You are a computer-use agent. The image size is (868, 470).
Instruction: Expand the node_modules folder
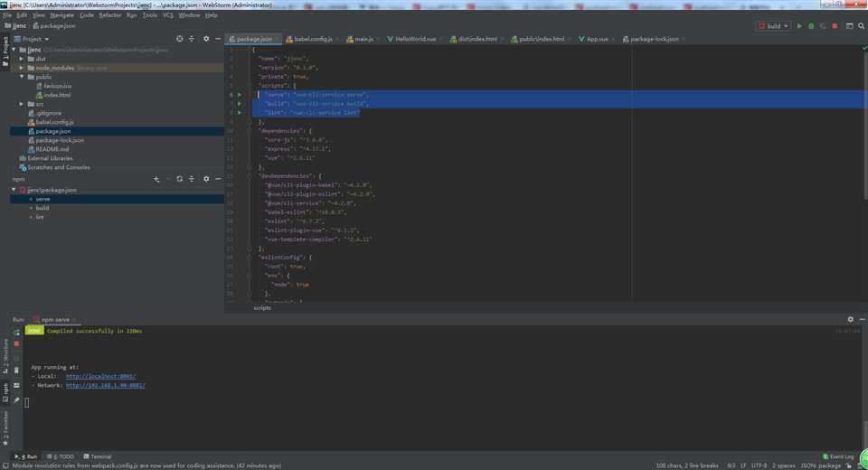point(22,68)
